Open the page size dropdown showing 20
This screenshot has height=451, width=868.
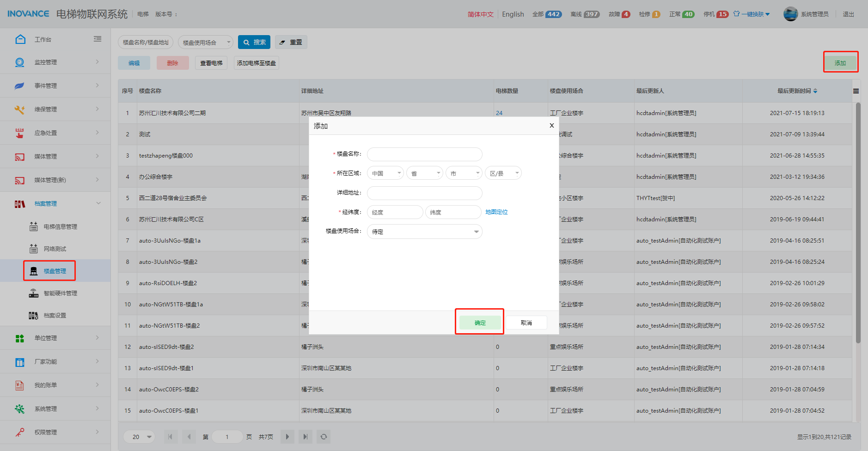139,437
